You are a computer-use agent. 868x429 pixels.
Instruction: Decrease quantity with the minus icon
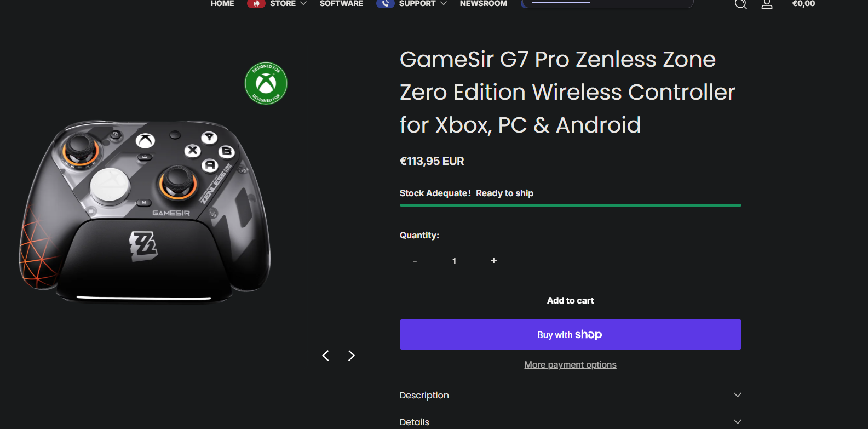point(415,261)
